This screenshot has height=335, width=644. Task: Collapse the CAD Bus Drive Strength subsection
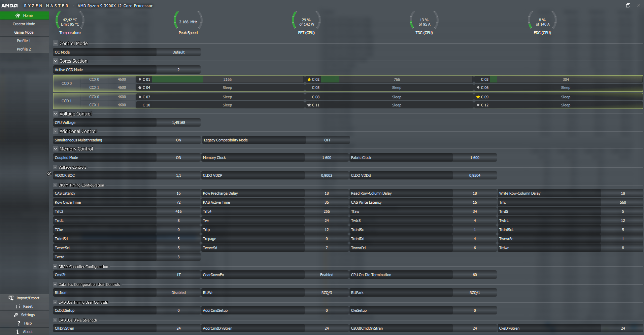pos(55,320)
